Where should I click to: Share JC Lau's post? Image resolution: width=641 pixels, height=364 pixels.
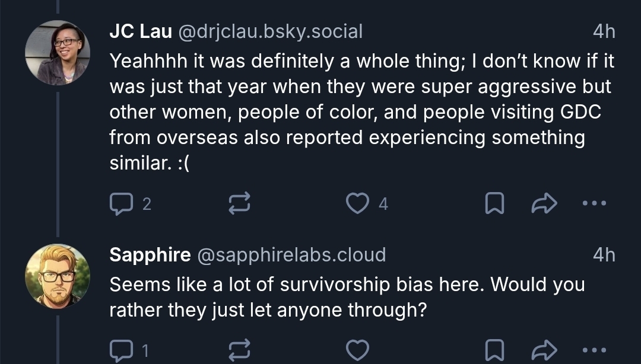[x=544, y=204]
